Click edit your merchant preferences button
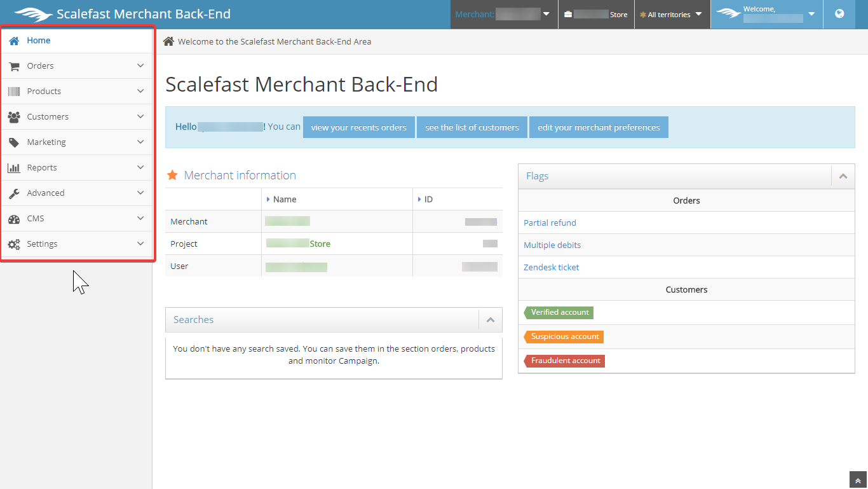Screen dimensions: 868x489 point(599,127)
